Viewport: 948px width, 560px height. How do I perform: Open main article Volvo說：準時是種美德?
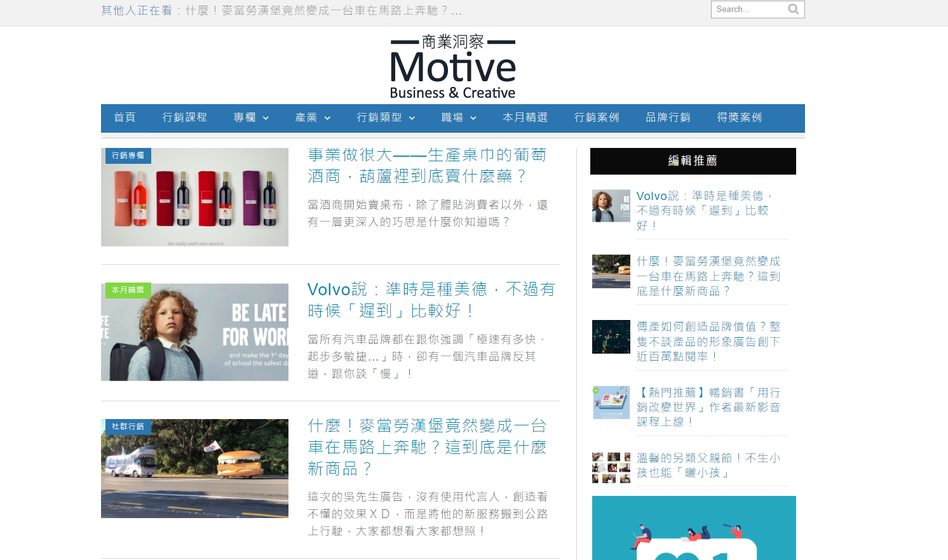tap(431, 300)
